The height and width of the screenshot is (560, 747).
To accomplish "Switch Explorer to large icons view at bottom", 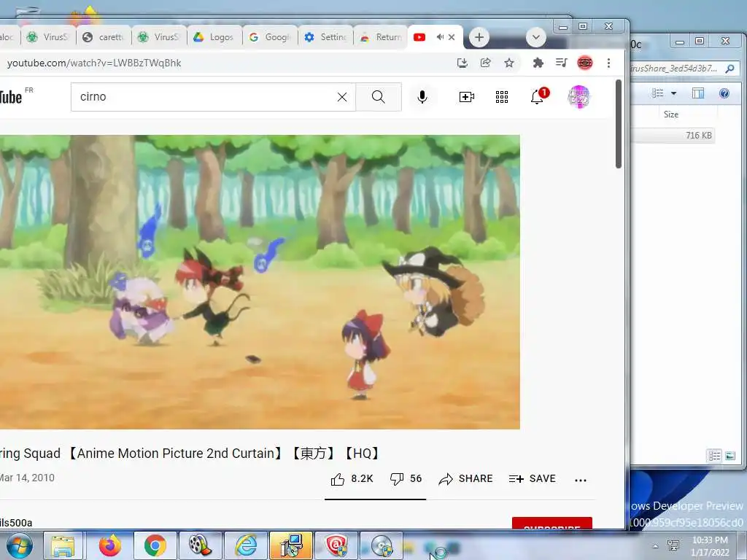I will coord(729,456).
